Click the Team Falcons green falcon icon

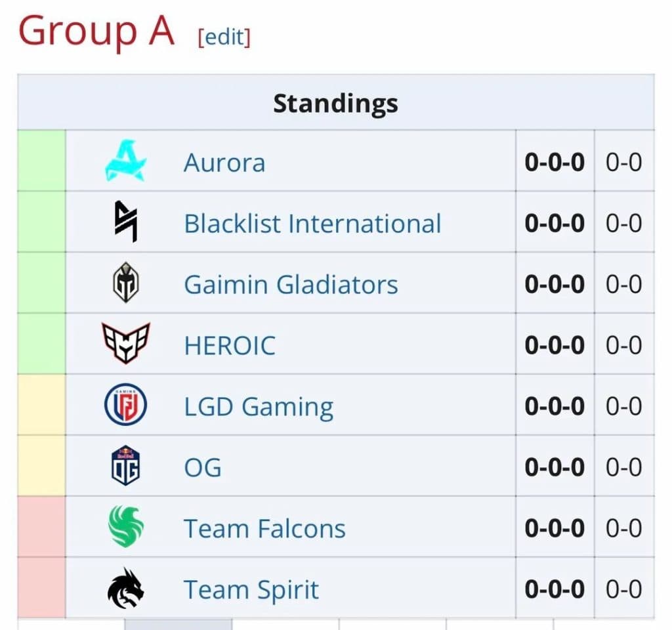pyautogui.click(x=125, y=528)
